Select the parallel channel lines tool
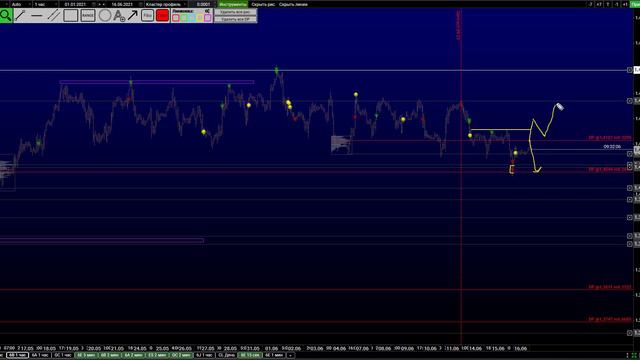 point(54,16)
